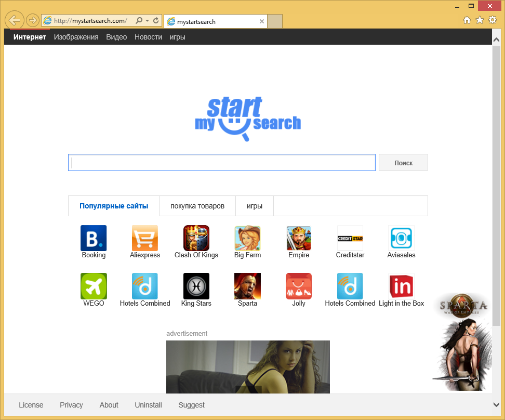This screenshot has height=420, width=505.
Task: Open the Privacy link in the footer
Action: click(x=71, y=405)
